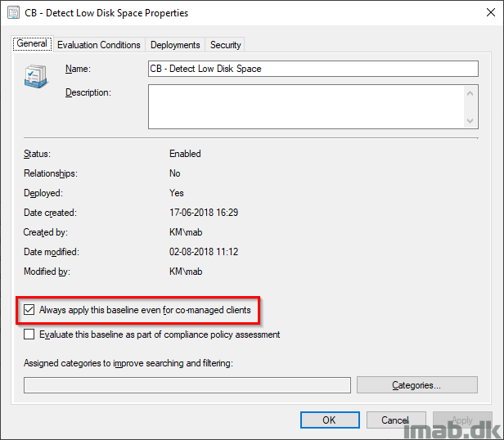
Task: Click the dialog title text in title bar
Action: click(106, 13)
